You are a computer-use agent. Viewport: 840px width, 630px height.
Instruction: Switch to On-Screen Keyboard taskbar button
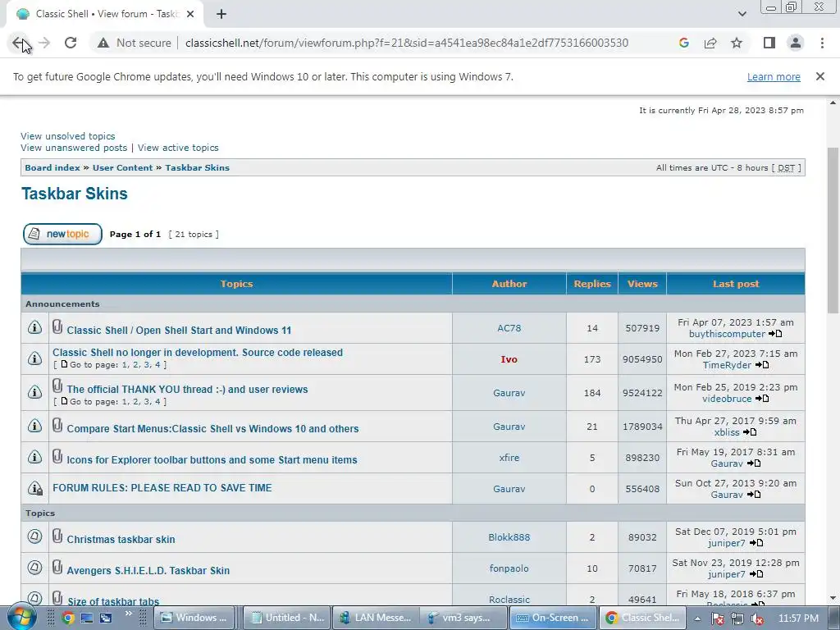click(552, 618)
